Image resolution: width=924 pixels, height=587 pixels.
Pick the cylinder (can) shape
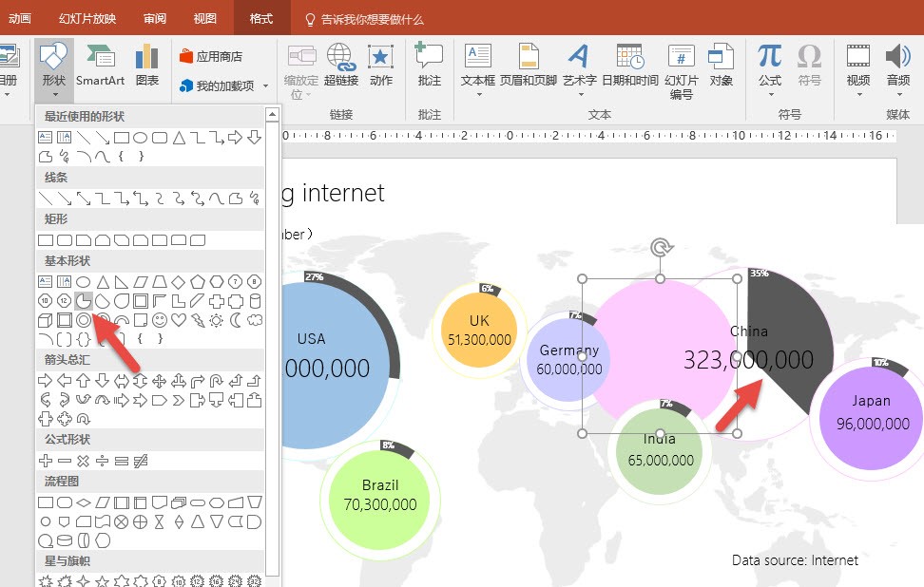[x=255, y=301]
